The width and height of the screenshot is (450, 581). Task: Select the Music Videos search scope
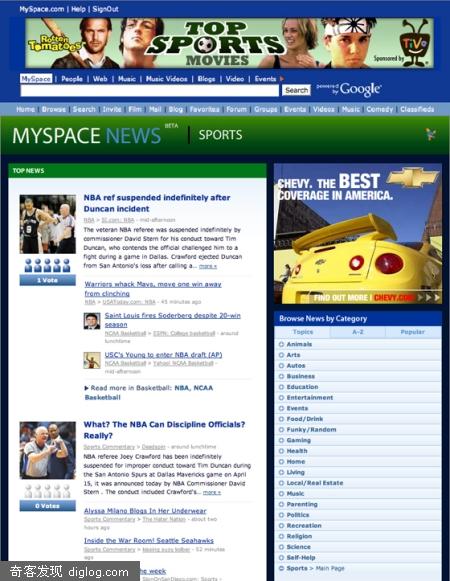click(166, 79)
